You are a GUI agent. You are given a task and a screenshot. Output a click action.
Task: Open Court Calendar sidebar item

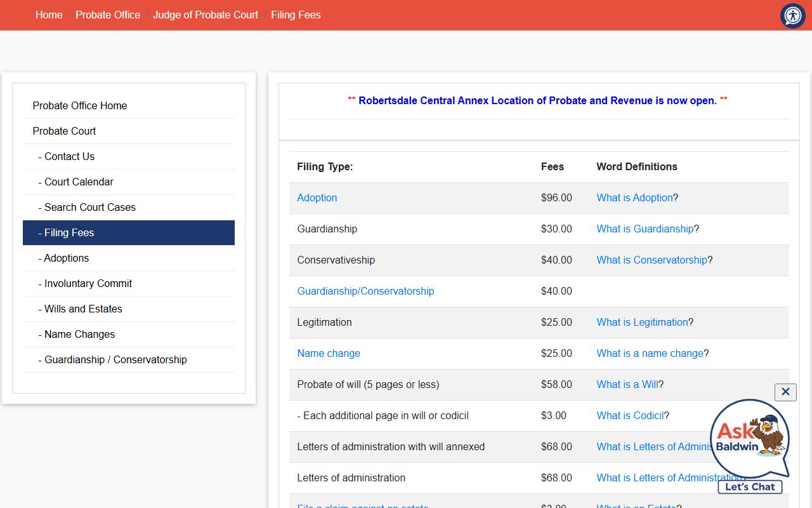(129, 182)
